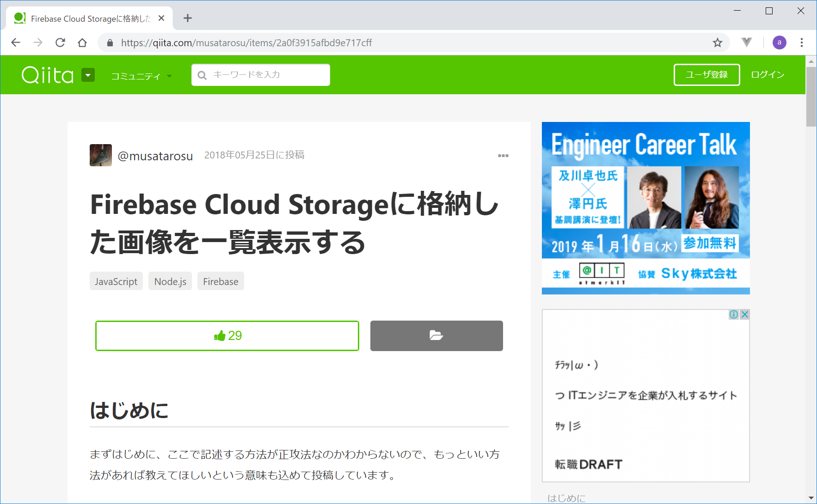Open the @musatarosu profile link
Image resolution: width=817 pixels, height=504 pixels.
pyautogui.click(x=155, y=156)
